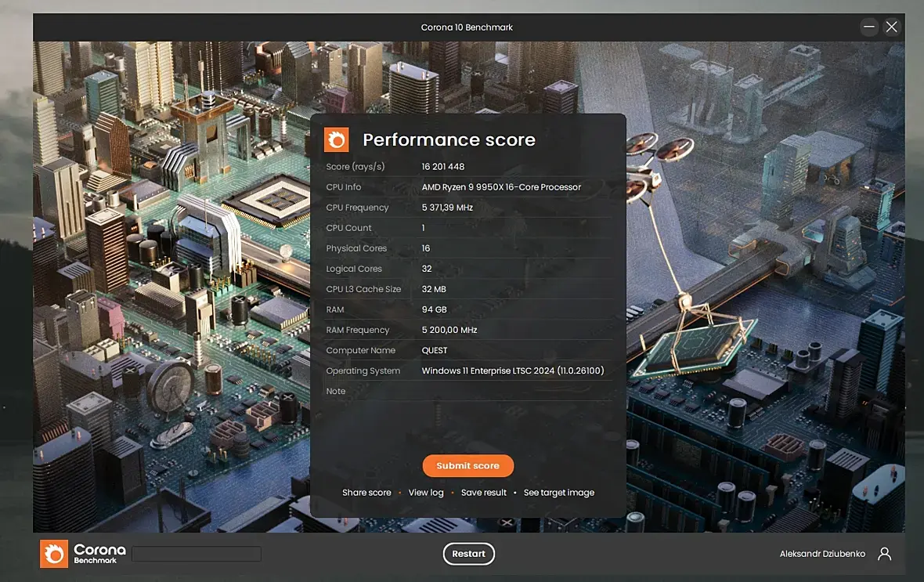
Task: Click the See target image link
Action: pos(558,493)
